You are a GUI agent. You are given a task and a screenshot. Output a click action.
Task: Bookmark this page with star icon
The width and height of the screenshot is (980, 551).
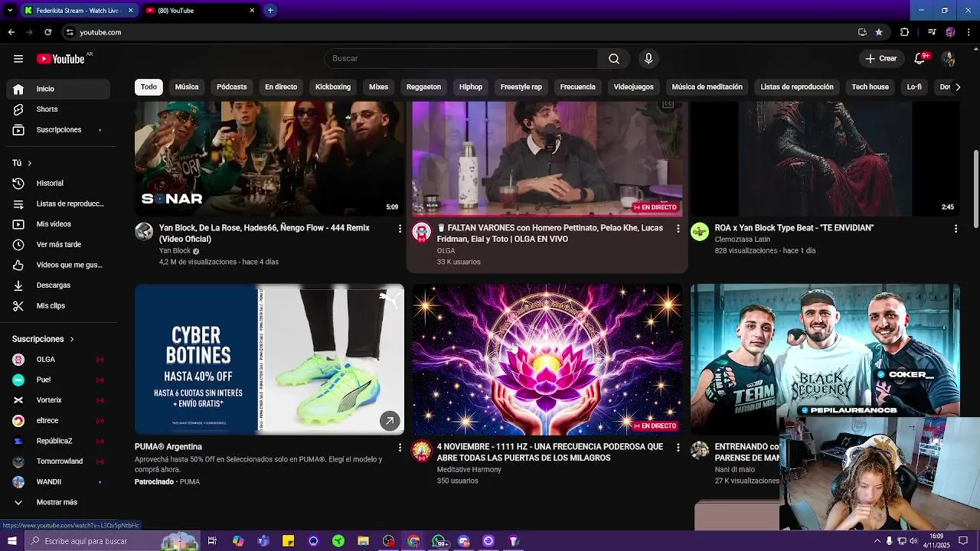[x=879, y=32]
